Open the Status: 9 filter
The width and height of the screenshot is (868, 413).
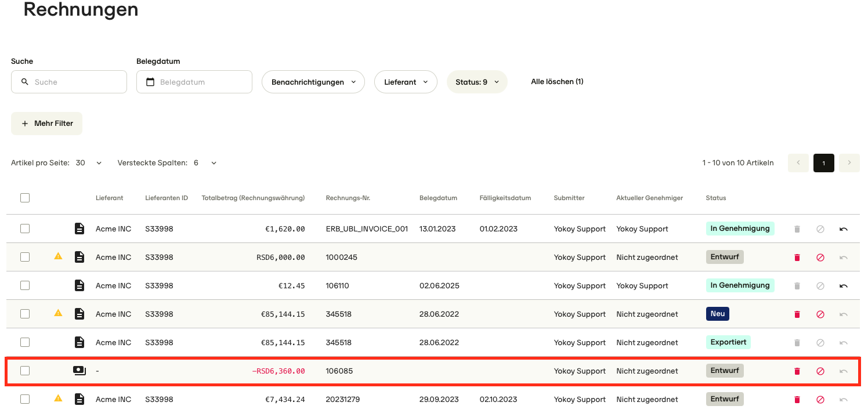[477, 82]
